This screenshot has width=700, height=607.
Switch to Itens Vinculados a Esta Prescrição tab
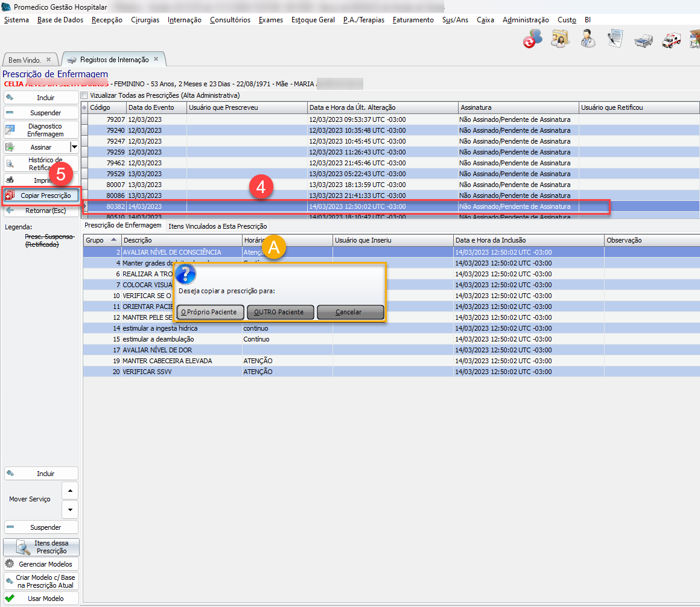click(x=217, y=226)
